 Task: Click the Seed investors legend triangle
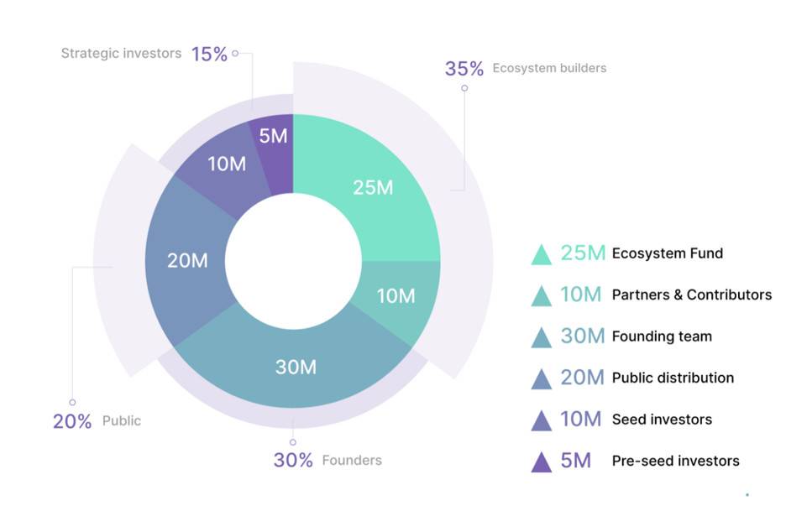(542, 421)
